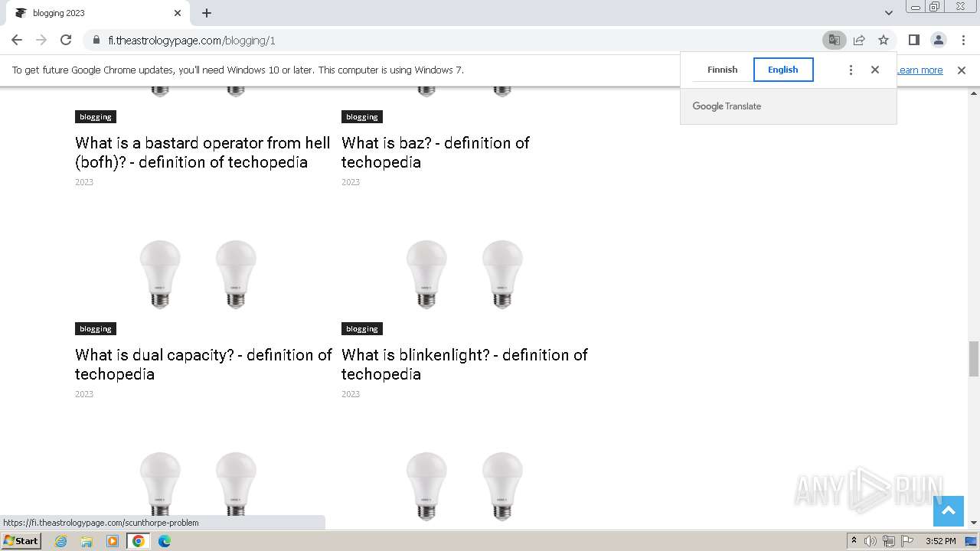Click the browser Back arrow
This screenshot has height=551, width=980.
point(17,40)
